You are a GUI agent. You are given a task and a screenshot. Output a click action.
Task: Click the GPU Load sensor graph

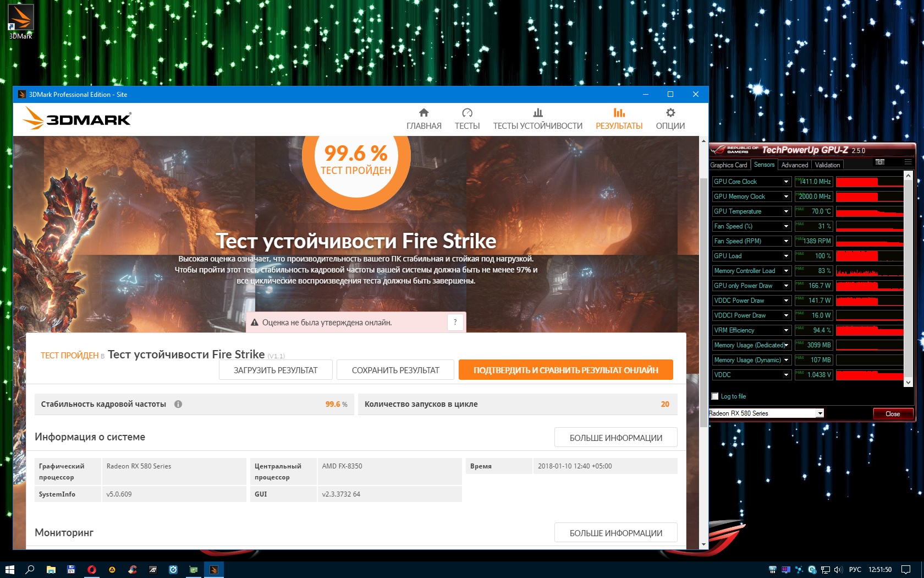tap(870, 256)
